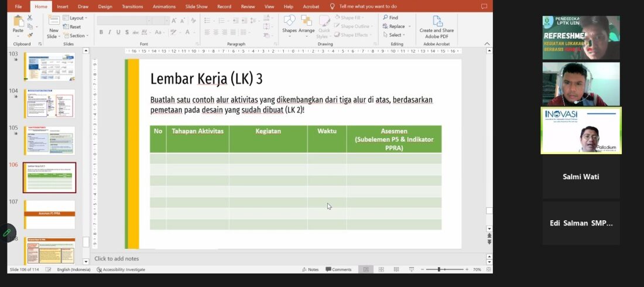Click the zoom slider handle
Image resolution: width=644 pixels, height=287 pixels.
pyautogui.click(x=439, y=269)
